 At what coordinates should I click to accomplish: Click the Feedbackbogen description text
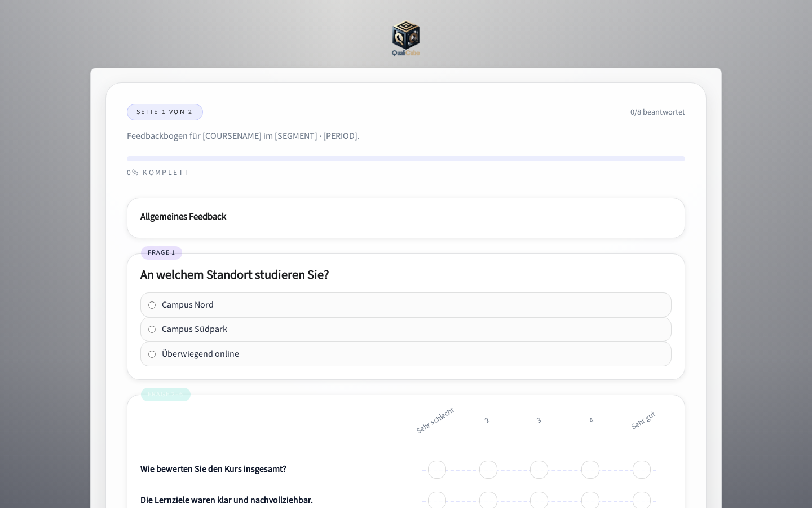pyautogui.click(x=243, y=136)
